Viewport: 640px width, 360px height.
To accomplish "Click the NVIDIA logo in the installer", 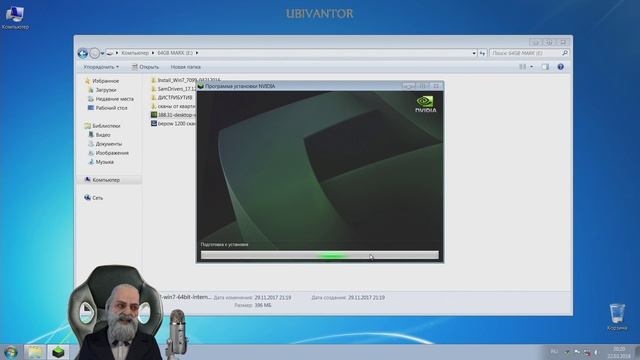I will [x=426, y=104].
